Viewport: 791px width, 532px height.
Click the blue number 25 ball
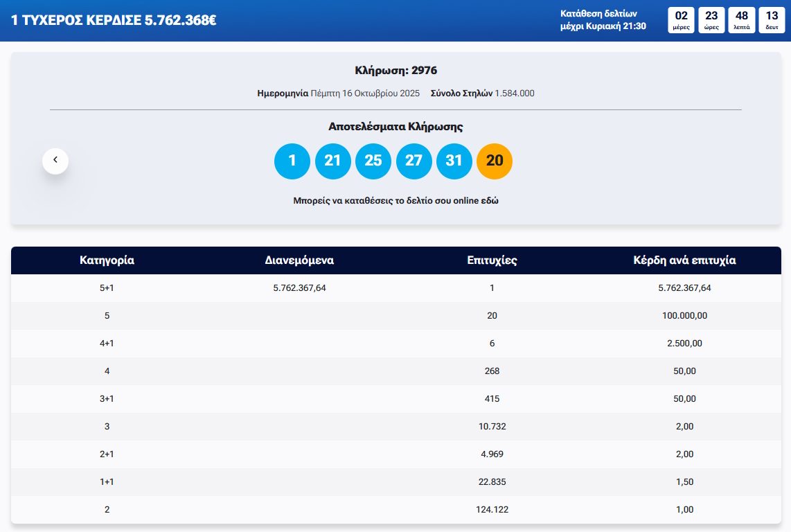[373, 161]
